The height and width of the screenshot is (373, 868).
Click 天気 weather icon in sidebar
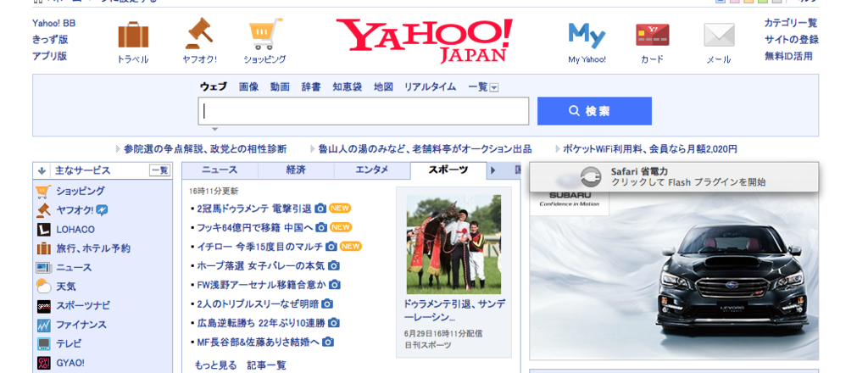coord(44,287)
